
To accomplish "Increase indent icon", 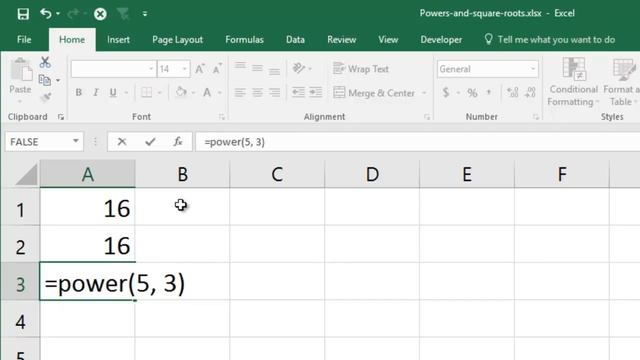I will tap(316, 92).
